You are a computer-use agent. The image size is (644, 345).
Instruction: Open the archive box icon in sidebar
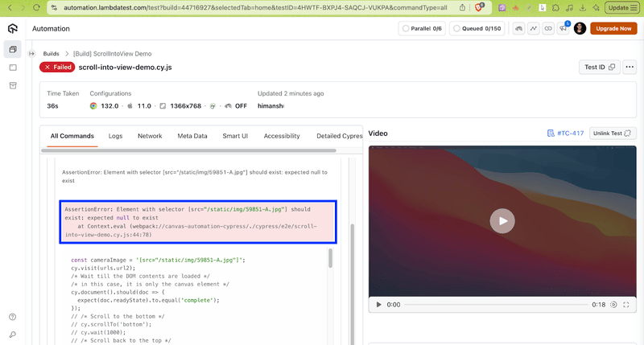click(x=13, y=85)
